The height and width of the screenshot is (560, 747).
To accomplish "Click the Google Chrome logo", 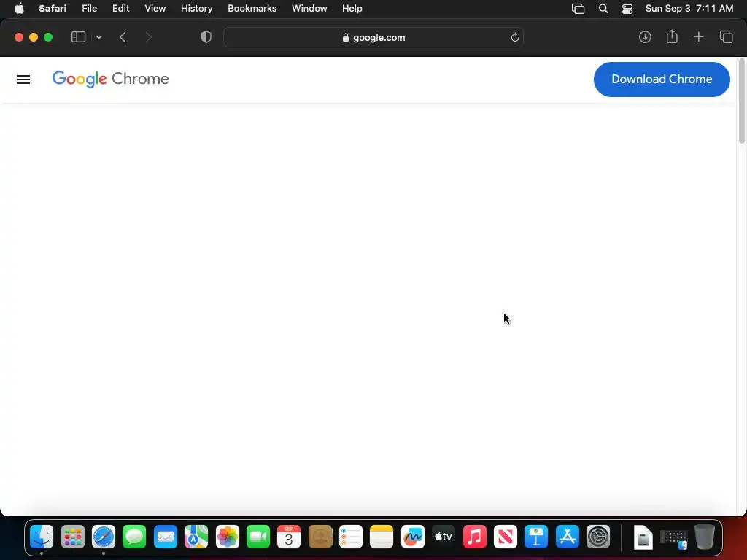I will (111, 79).
